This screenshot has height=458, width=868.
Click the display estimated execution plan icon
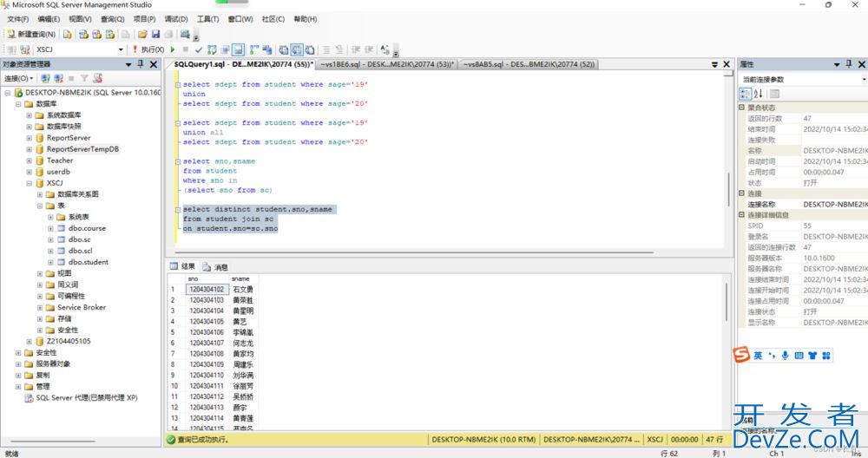[212, 49]
